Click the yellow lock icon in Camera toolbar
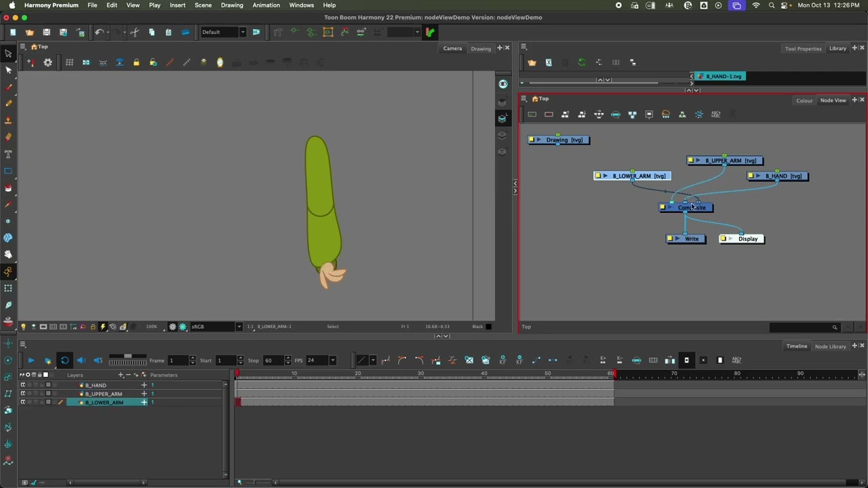 point(136,62)
